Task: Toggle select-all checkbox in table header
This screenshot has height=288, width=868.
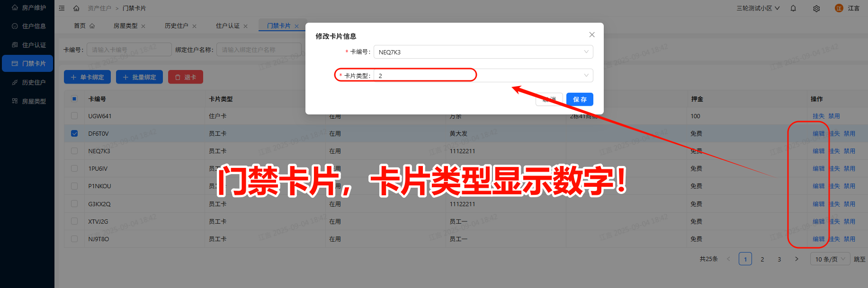Action: pos(74,99)
